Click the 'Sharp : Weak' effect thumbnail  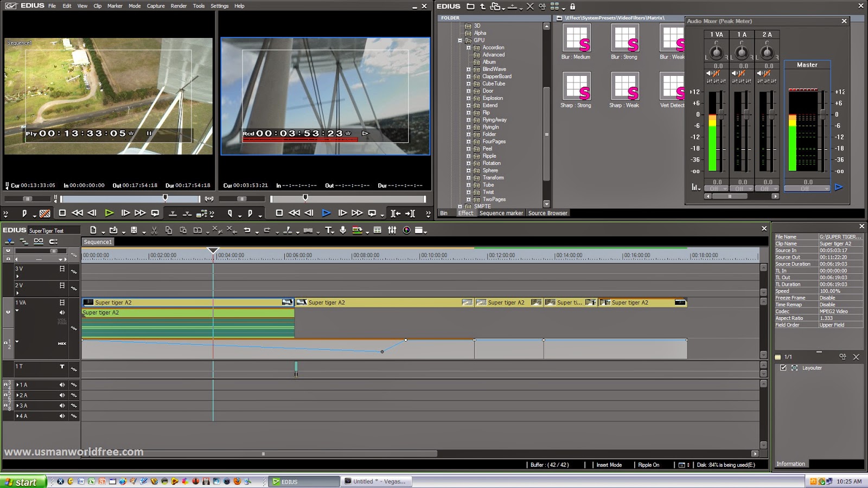pyautogui.click(x=624, y=86)
